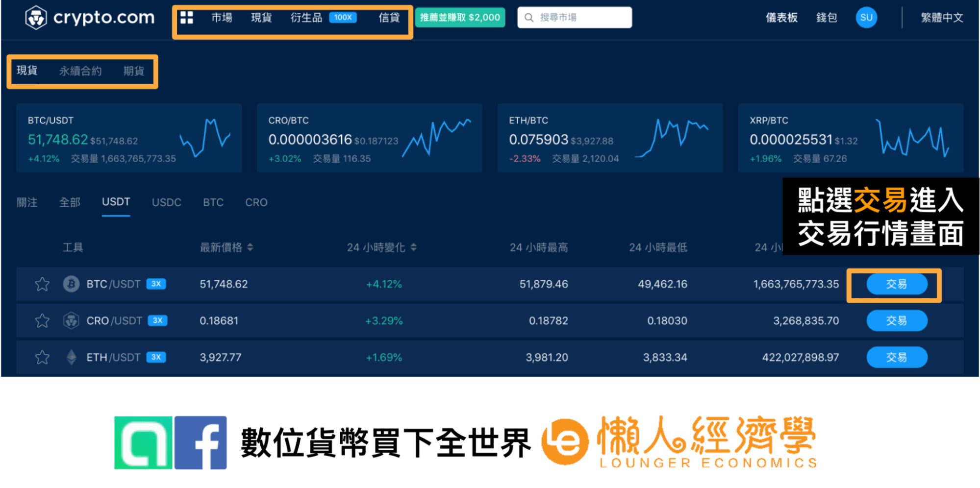Open the 市場 menu
This screenshot has width=980, height=488.
point(222,18)
